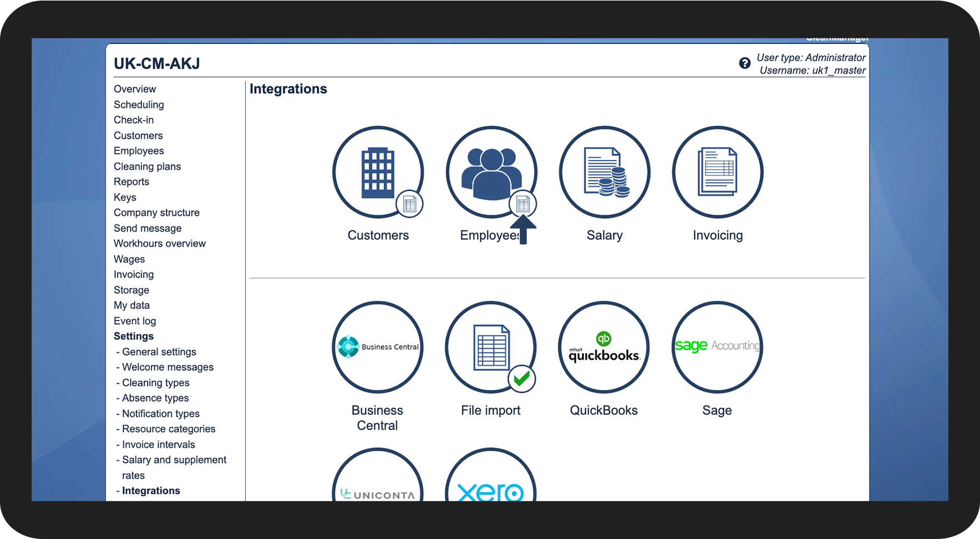This screenshot has height=539, width=980.
Task: Open Workhours overview in the sidebar
Action: (160, 244)
